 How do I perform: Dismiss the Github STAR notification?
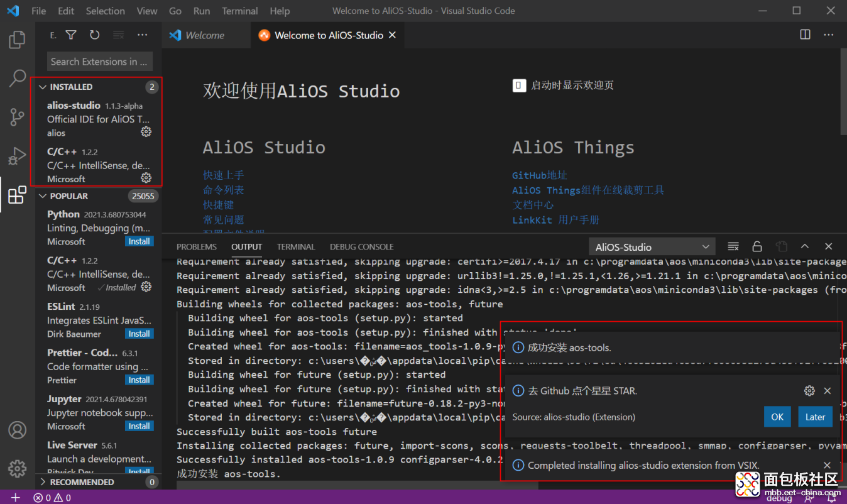(828, 391)
